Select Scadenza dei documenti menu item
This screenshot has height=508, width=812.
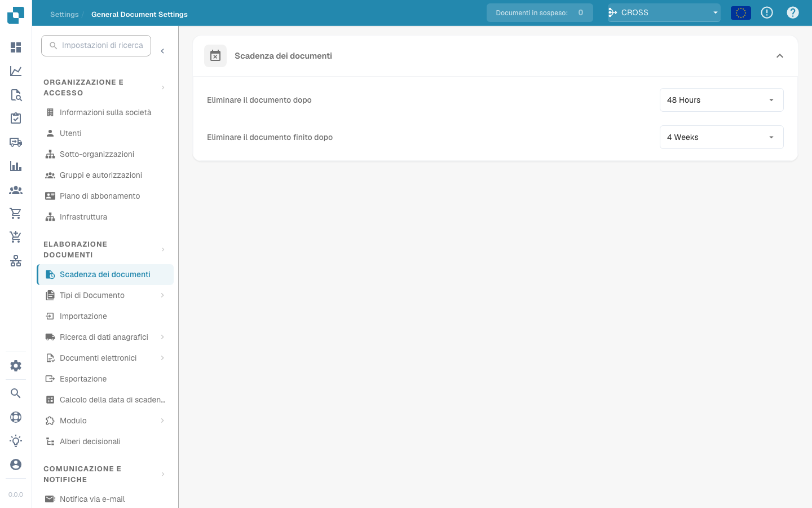105,274
